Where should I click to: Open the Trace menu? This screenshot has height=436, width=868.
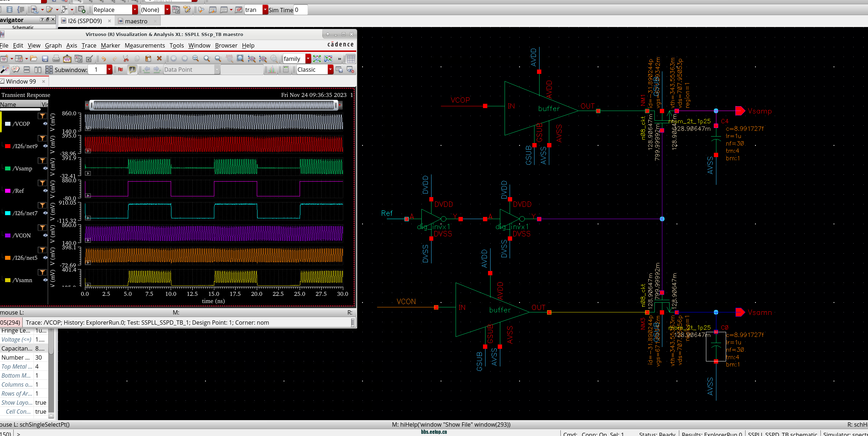pyautogui.click(x=89, y=45)
